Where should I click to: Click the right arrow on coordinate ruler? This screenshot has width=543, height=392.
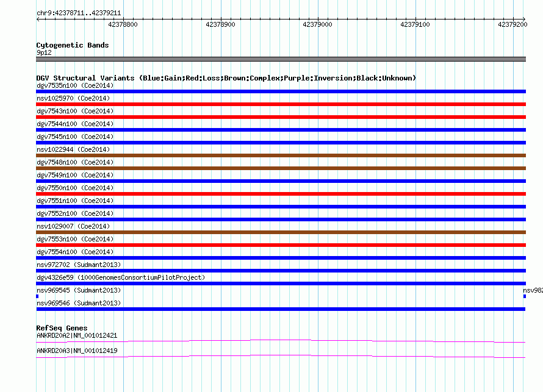coord(523,19)
